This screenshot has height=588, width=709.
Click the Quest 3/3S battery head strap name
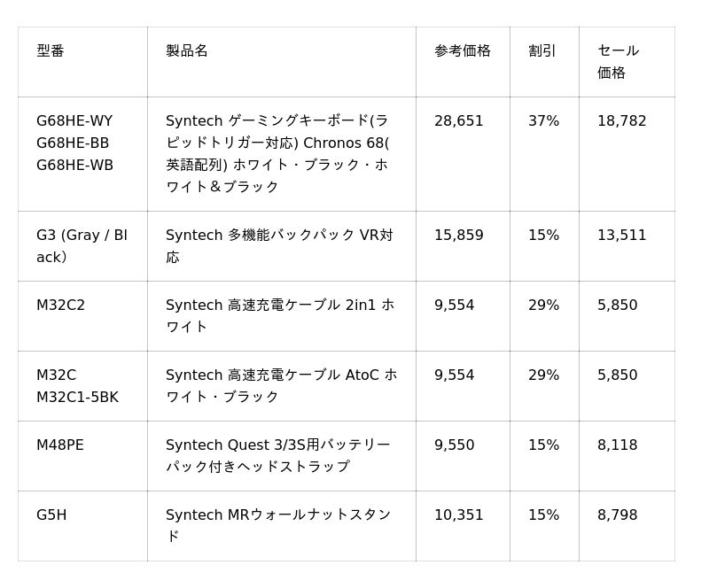tap(277, 456)
